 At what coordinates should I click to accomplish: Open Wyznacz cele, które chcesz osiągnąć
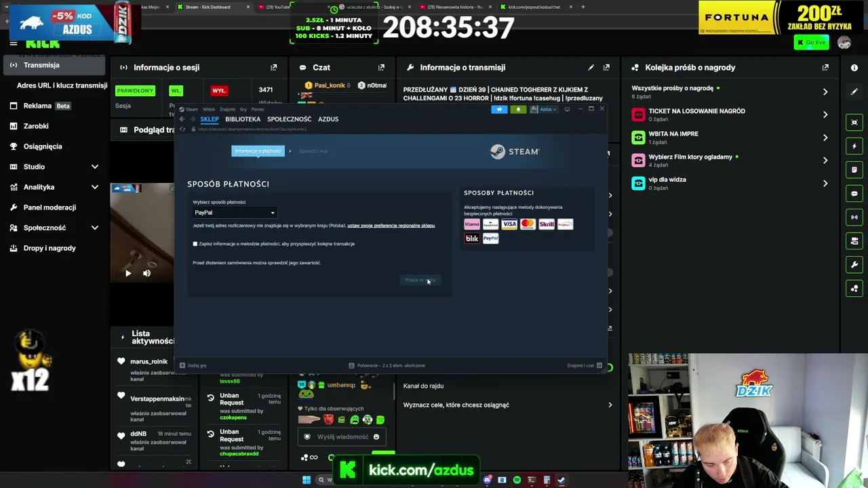point(508,405)
